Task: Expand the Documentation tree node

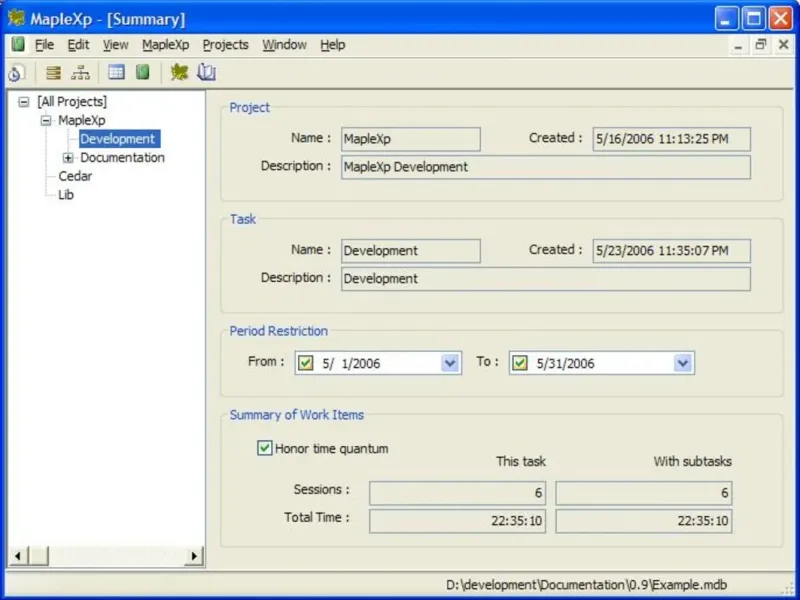Action: pos(68,158)
